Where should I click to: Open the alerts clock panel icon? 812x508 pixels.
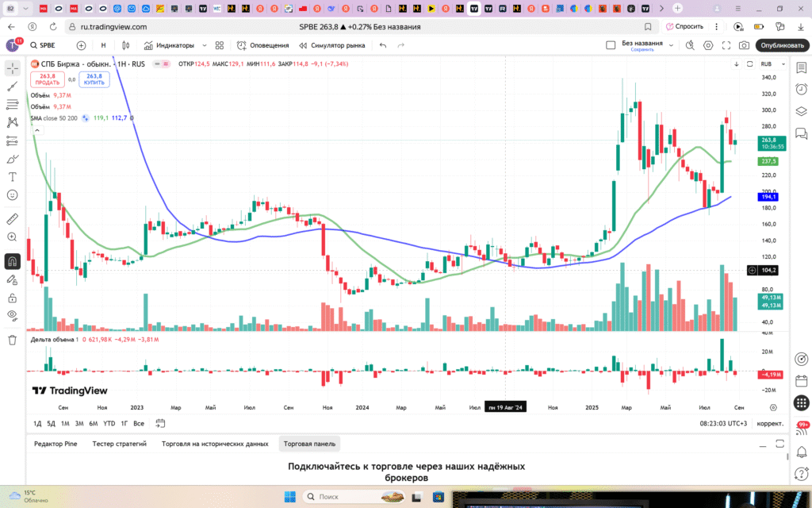(x=801, y=90)
